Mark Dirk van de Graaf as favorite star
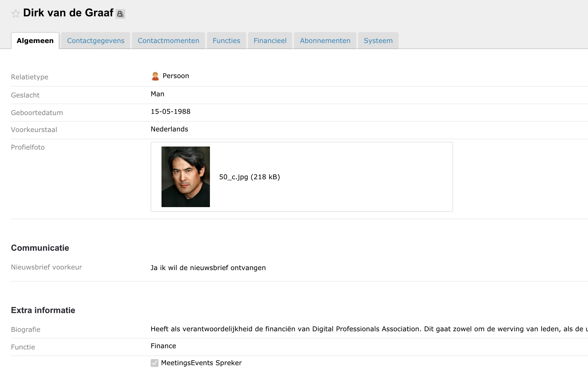588x370 pixels. (x=15, y=14)
